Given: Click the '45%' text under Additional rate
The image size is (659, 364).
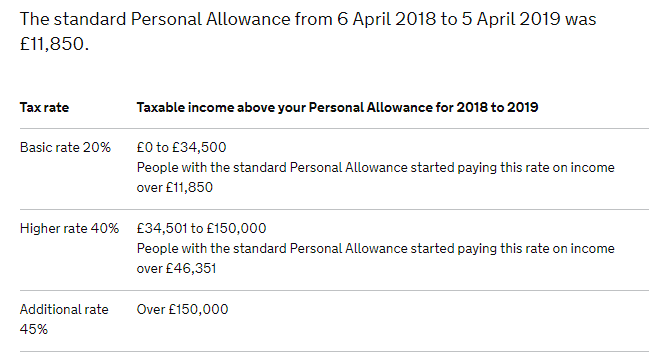Looking at the screenshot, I should (x=34, y=330).
